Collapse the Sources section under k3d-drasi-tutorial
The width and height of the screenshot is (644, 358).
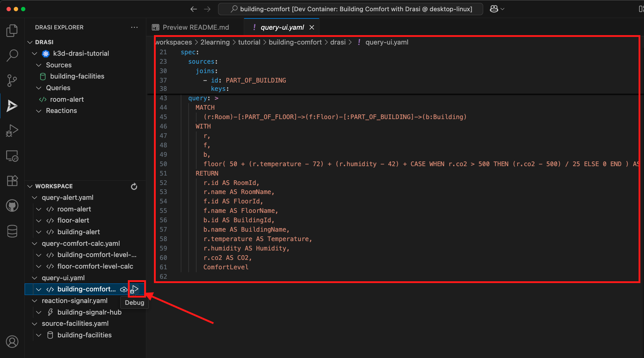pos(39,65)
